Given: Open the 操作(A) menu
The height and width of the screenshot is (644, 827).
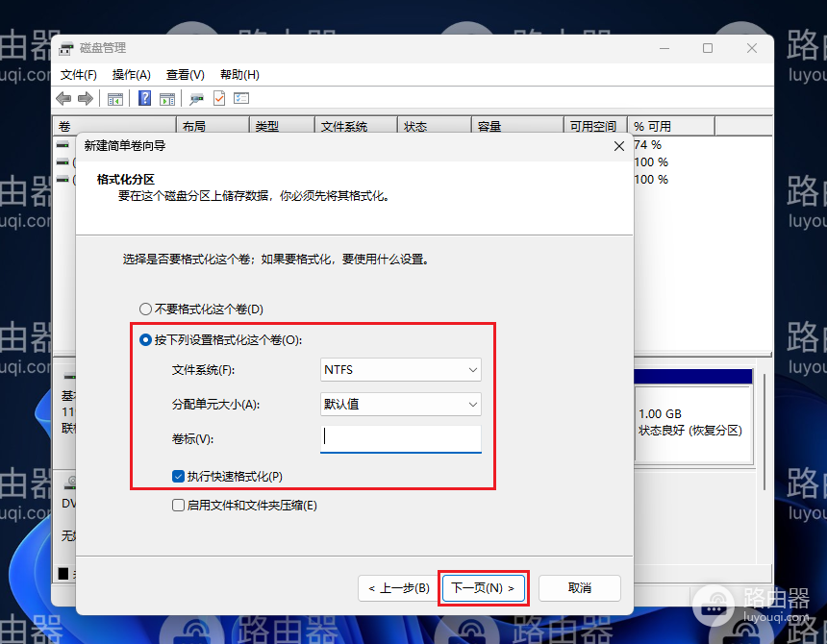Looking at the screenshot, I should pos(132,75).
